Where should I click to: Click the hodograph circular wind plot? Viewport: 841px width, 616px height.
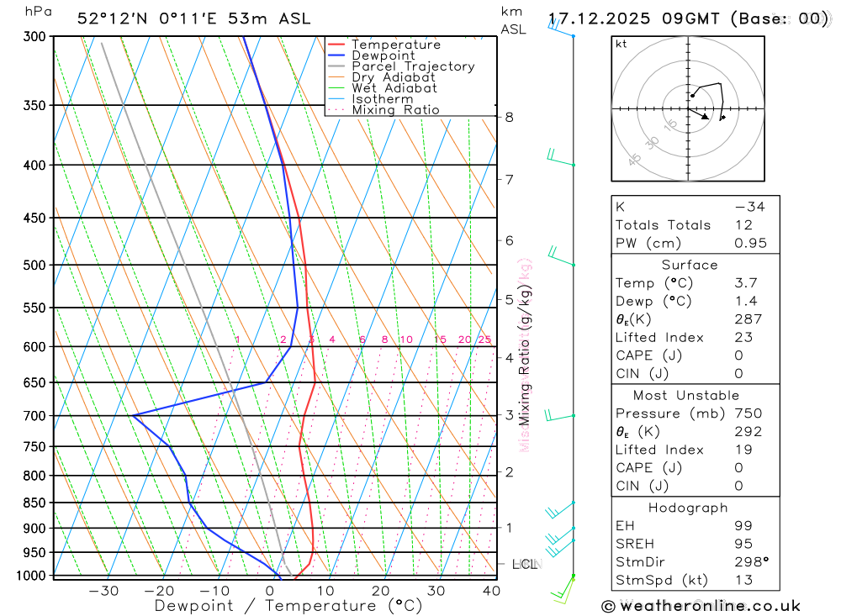pyautogui.click(x=688, y=109)
